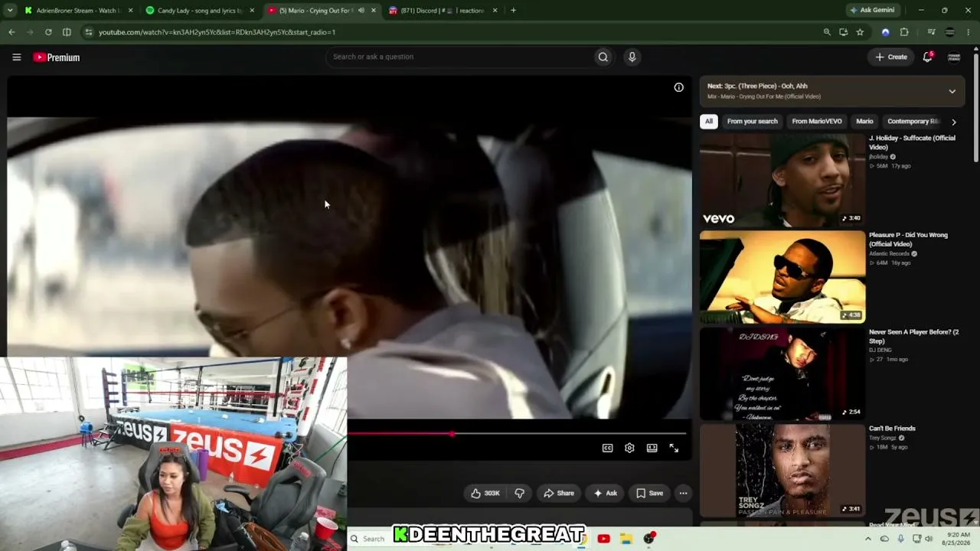Image resolution: width=980 pixels, height=551 pixels.
Task: View site information icon by URL
Action: [89, 32]
